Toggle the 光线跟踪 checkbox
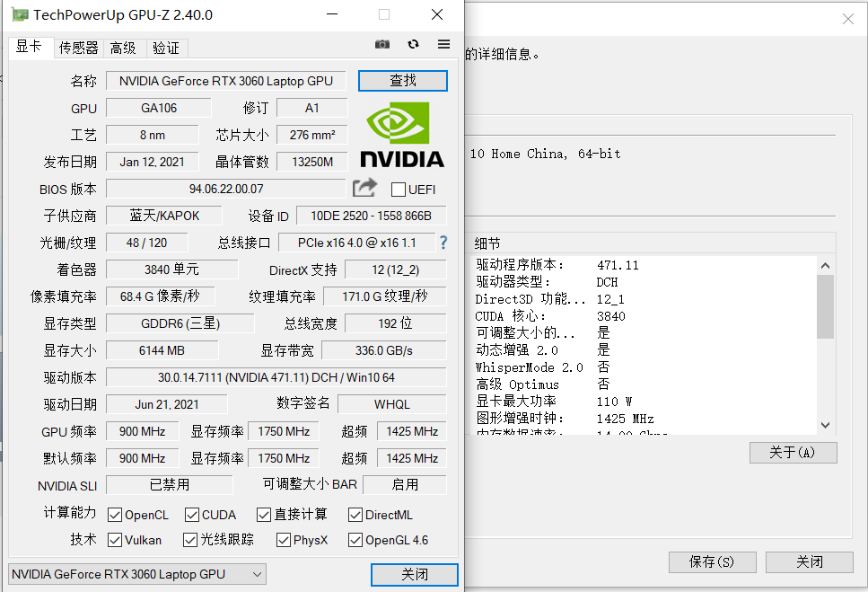Screen dimensions: 868x592 pos(190,540)
